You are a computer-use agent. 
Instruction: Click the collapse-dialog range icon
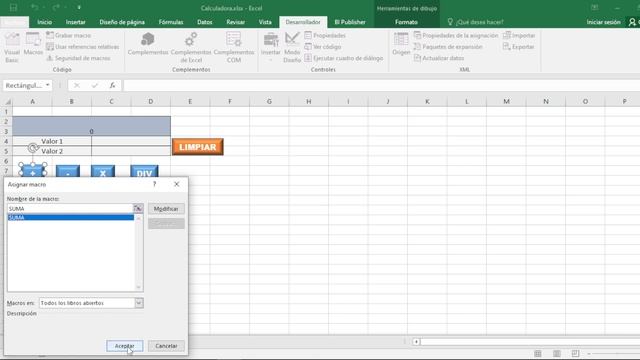138,209
